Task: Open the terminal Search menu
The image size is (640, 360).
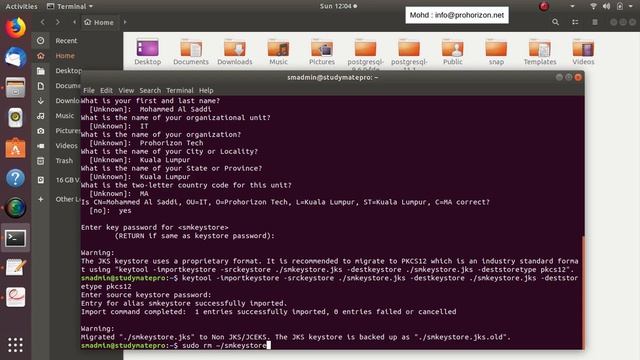Action: coord(150,90)
